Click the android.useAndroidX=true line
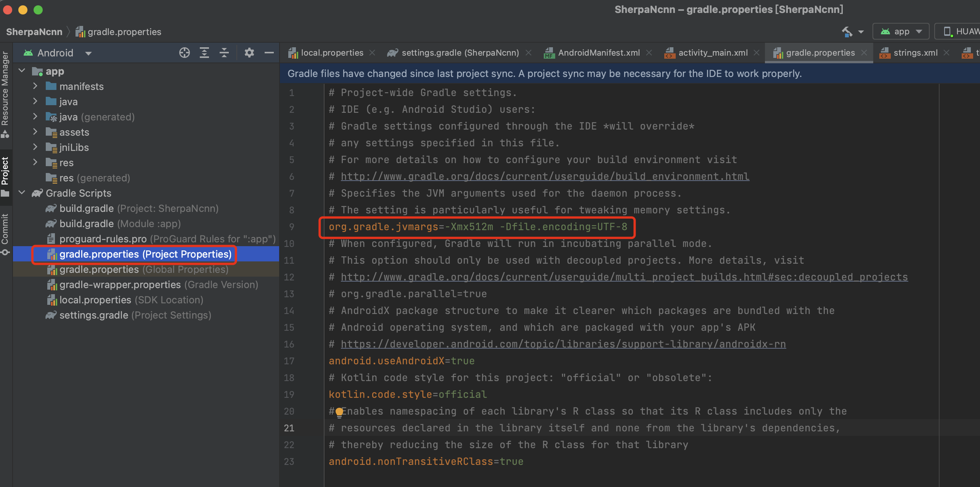 402,361
